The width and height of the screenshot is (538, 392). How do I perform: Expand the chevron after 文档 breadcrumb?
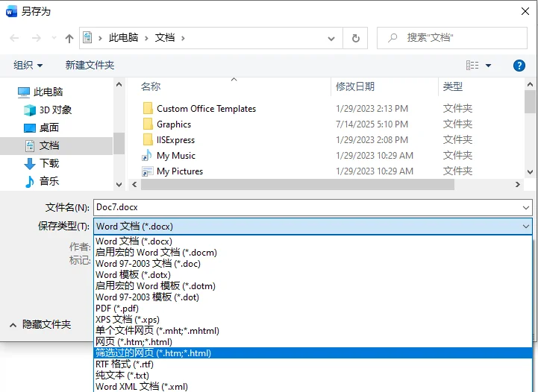[183, 38]
